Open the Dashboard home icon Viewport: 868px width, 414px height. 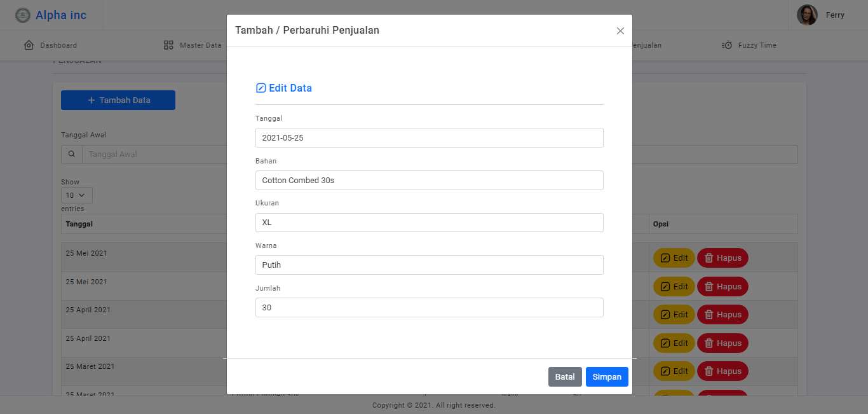[29, 45]
